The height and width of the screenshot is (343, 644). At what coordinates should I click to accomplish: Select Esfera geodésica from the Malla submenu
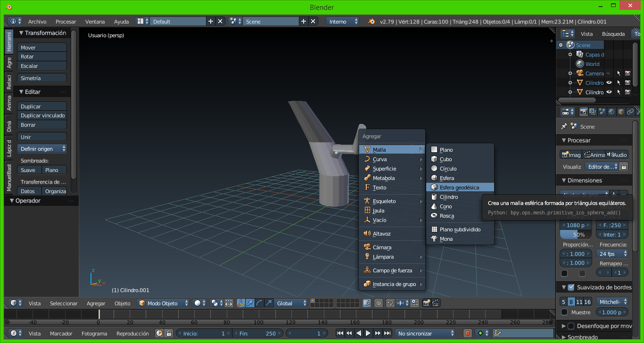[459, 188]
